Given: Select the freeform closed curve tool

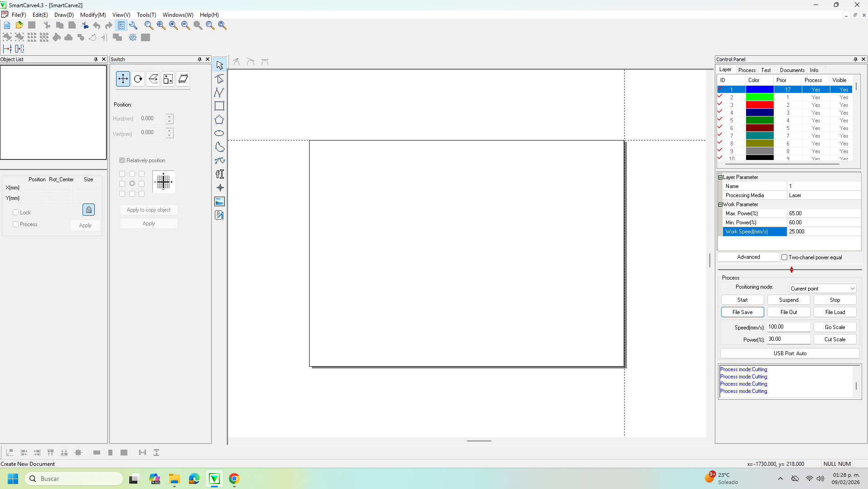Looking at the screenshot, I should pyautogui.click(x=219, y=147).
